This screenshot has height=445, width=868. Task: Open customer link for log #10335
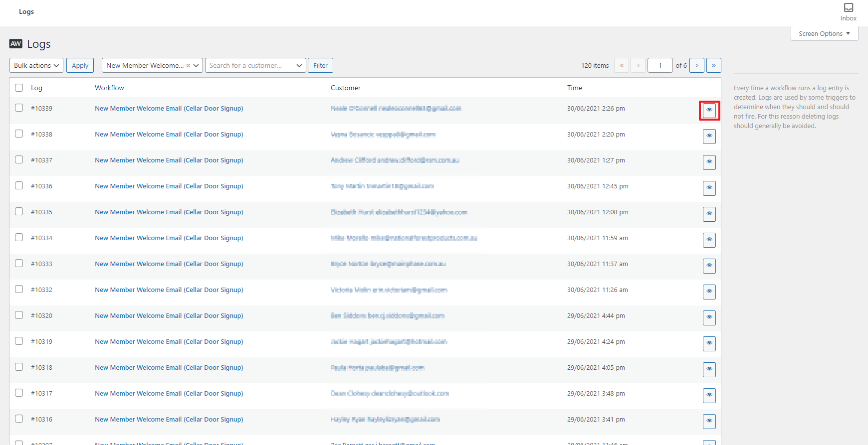[x=399, y=212]
